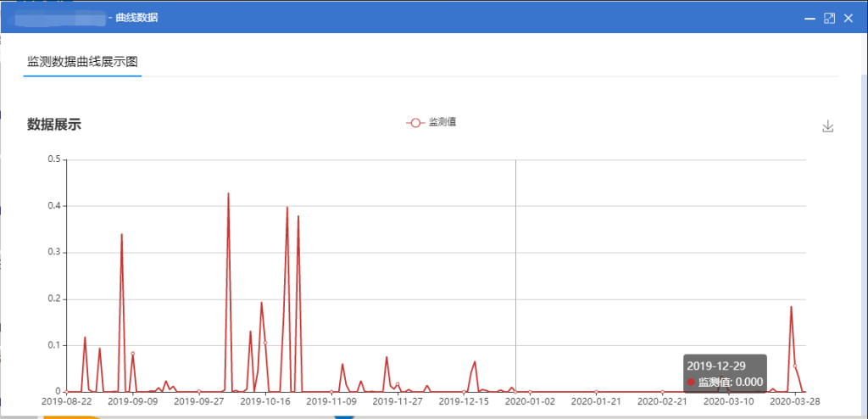Close the 曲线数据 dialog
The height and width of the screenshot is (419, 868).
pyautogui.click(x=849, y=18)
